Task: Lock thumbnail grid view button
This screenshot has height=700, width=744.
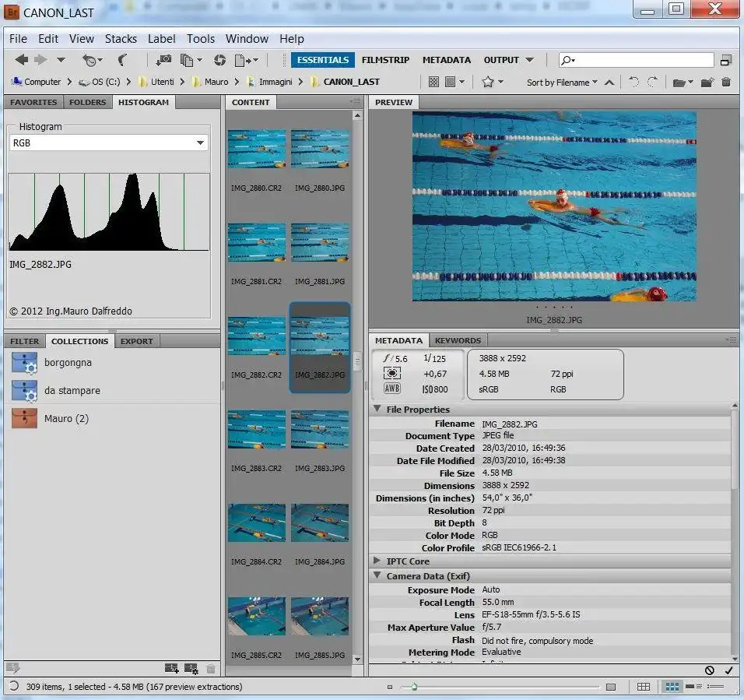Action: (x=644, y=687)
